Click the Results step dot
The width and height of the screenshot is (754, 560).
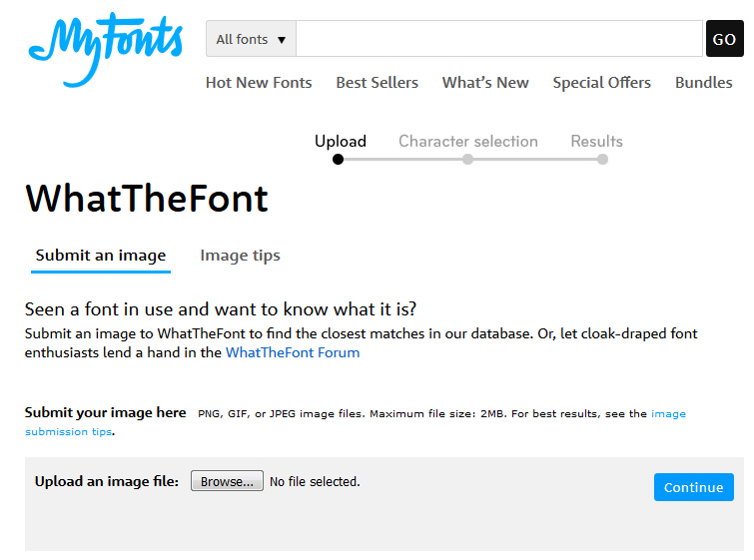[602, 159]
